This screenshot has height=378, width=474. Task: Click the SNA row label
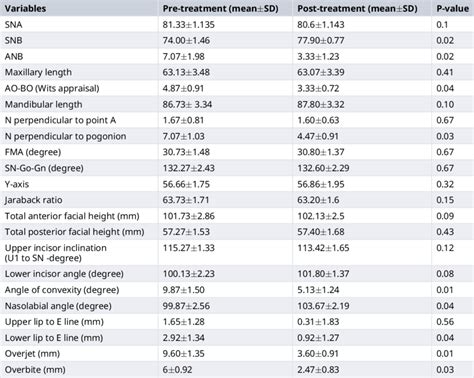click(x=13, y=24)
